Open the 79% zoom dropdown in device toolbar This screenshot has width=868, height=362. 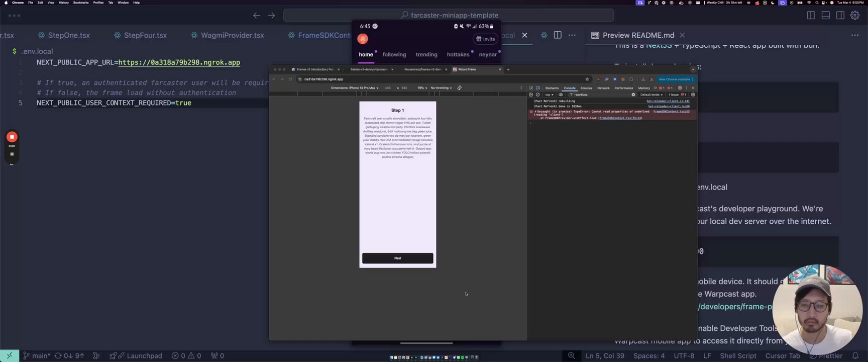(x=422, y=88)
